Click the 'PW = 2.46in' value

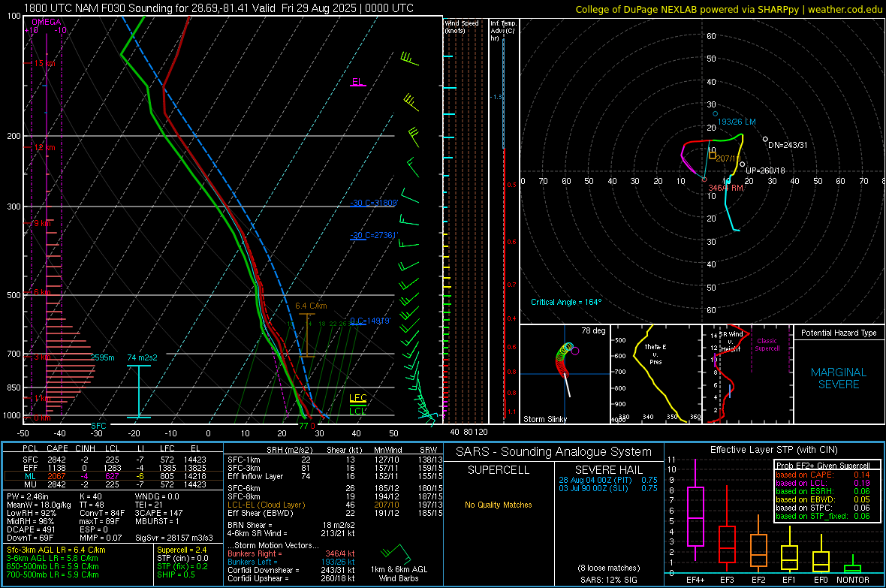click(x=28, y=496)
